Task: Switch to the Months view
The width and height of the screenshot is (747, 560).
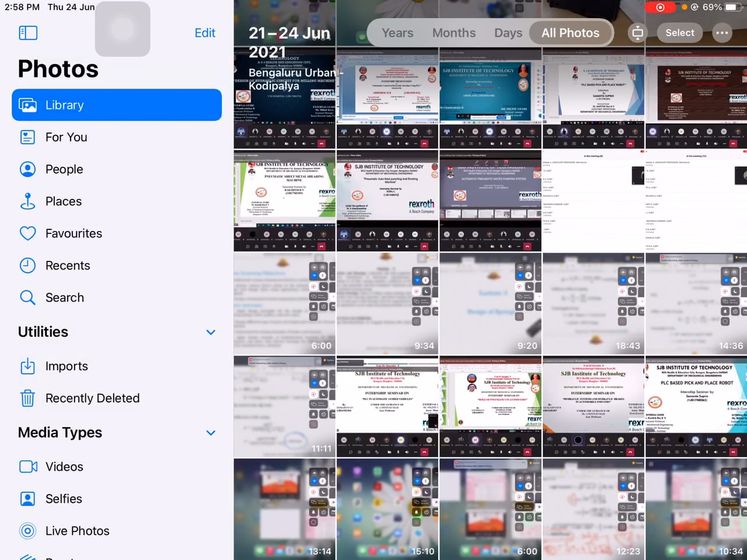Action: [454, 33]
